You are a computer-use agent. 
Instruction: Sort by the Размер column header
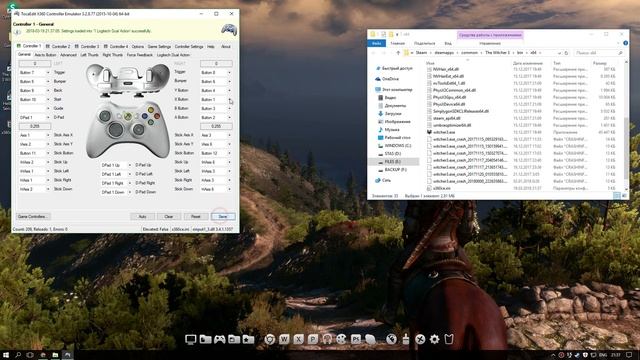click(x=601, y=63)
